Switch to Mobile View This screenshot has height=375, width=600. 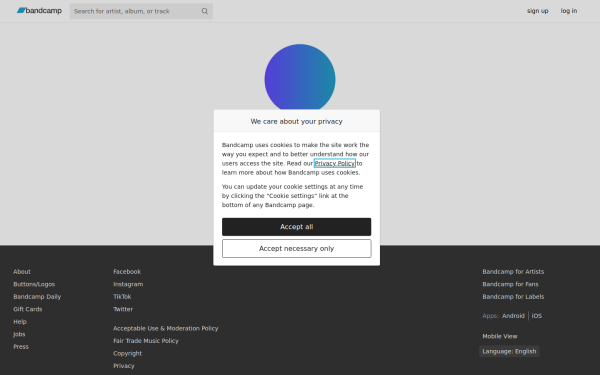500,336
